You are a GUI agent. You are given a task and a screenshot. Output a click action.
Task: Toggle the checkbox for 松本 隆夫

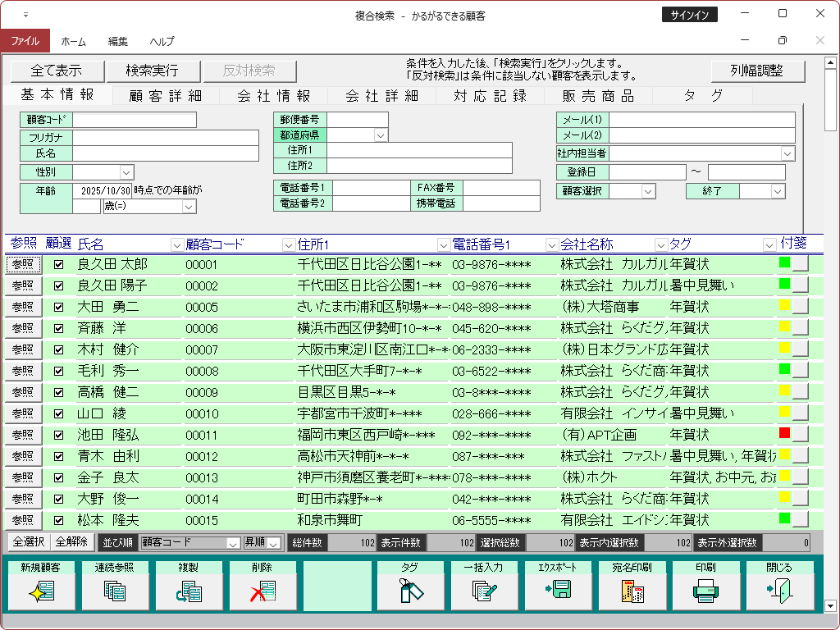click(58, 520)
